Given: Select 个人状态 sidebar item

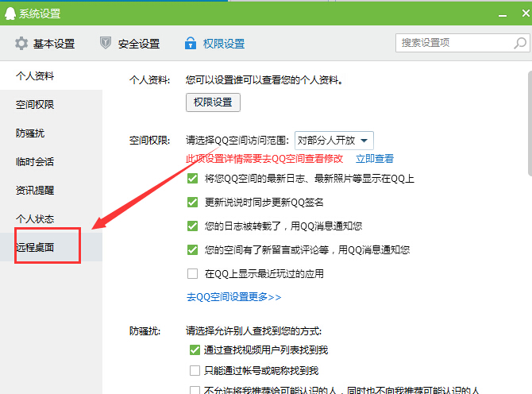Looking at the screenshot, I should click(x=52, y=218).
